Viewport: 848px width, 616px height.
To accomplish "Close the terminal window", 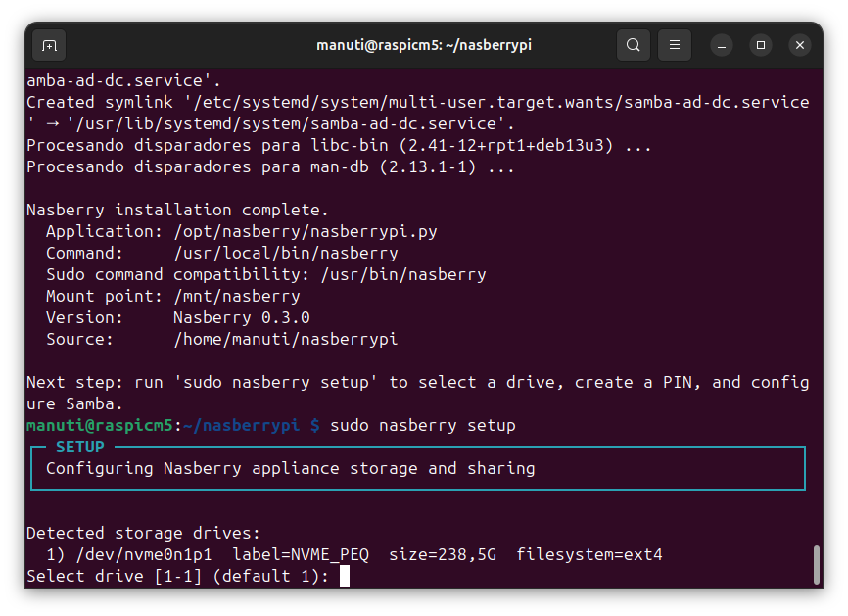I will coord(800,45).
